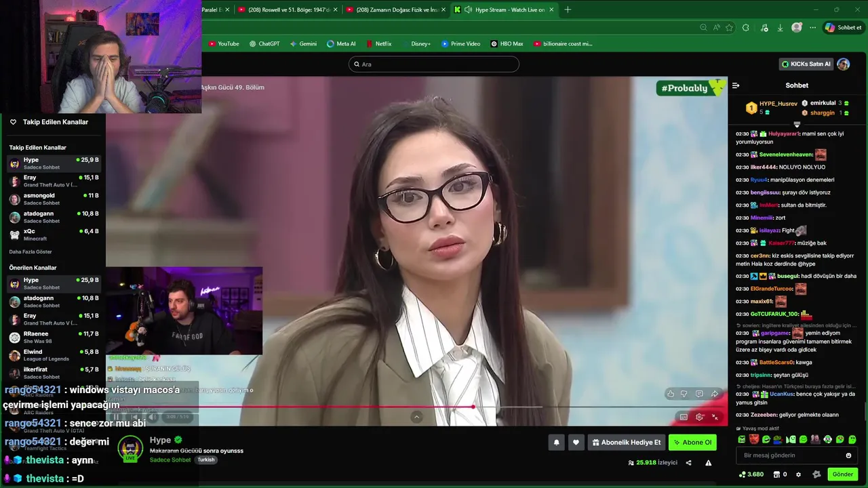Like the embedded video with thumbs-up

point(671,394)
